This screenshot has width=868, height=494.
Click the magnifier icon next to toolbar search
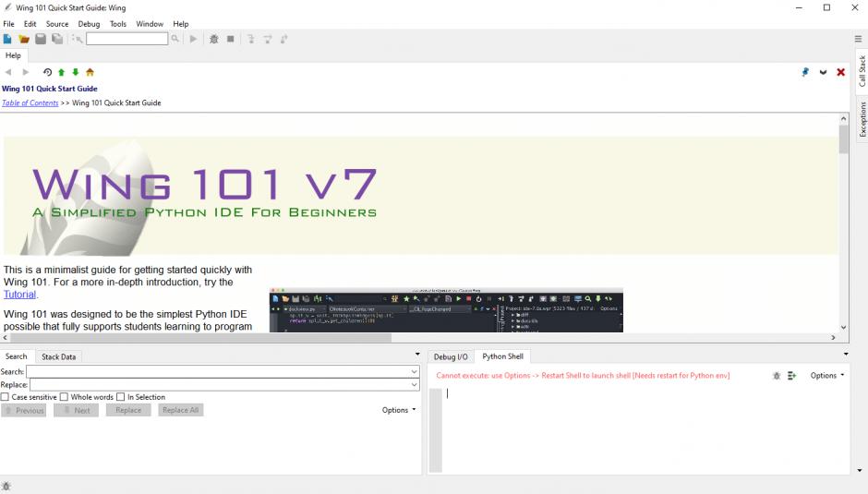point(175,39)
